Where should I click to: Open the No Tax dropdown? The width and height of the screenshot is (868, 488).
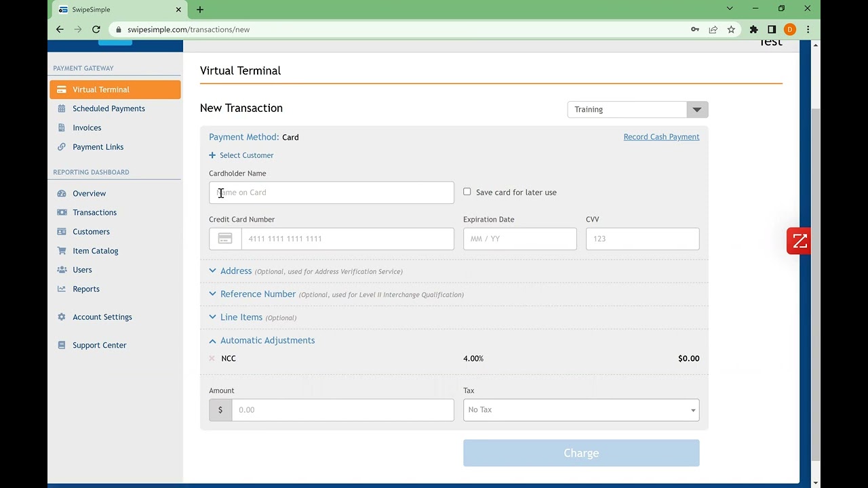tap(581, 409)
